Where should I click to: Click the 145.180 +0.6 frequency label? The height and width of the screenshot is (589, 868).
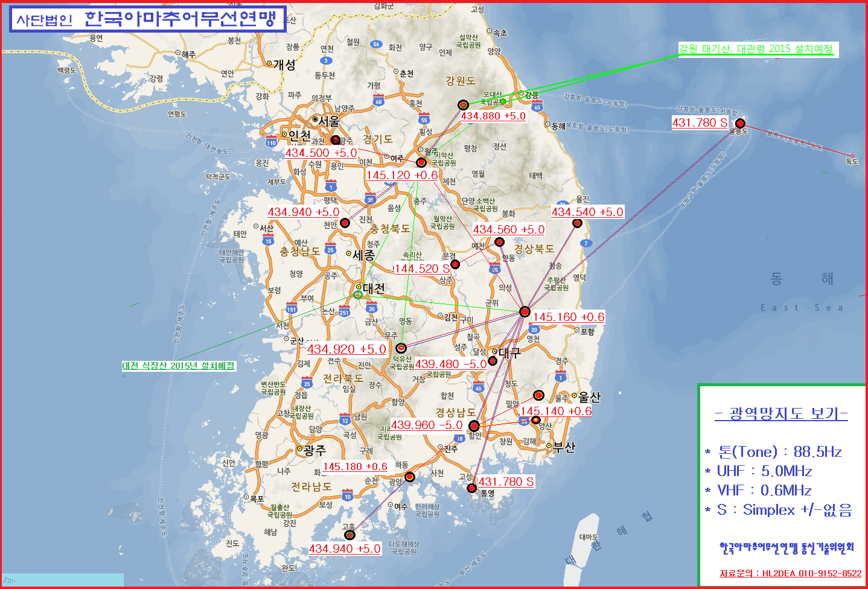(355, 466)
